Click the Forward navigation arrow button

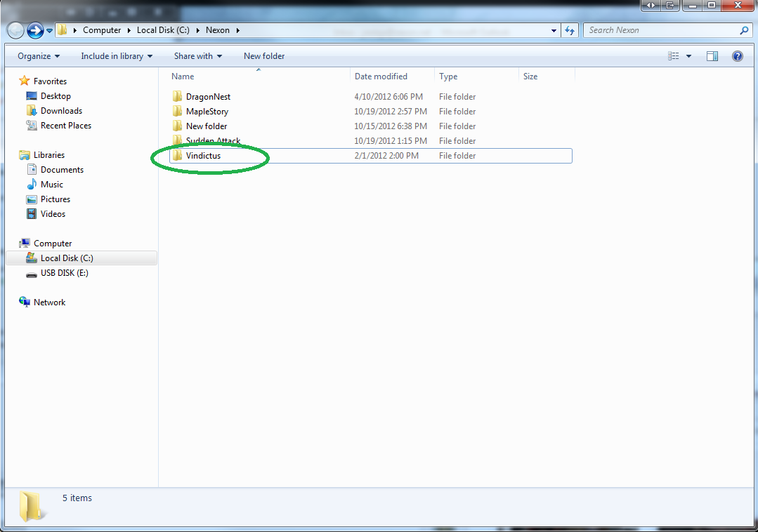35,30
